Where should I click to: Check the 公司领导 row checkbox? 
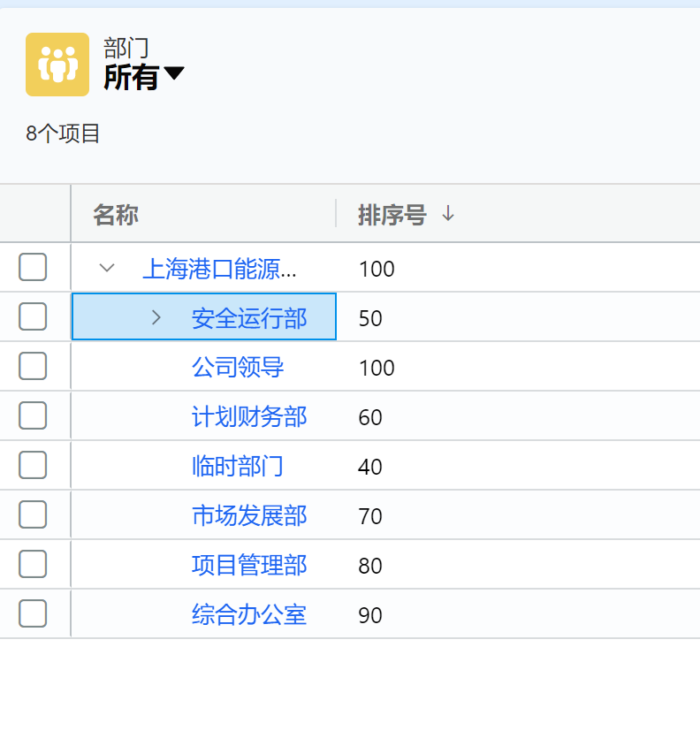click(33, 366)
